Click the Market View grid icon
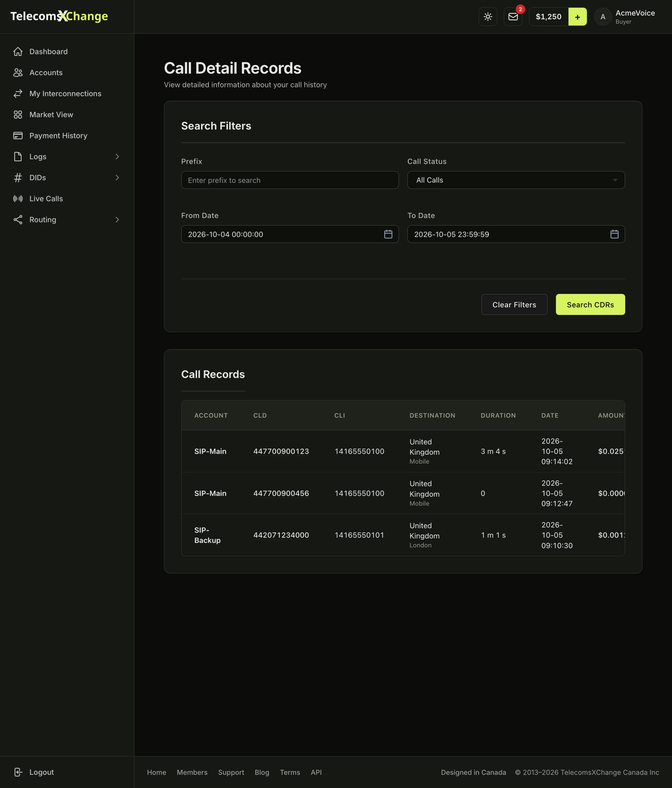Screen dimensions: 672x788 tap(18, 115)
